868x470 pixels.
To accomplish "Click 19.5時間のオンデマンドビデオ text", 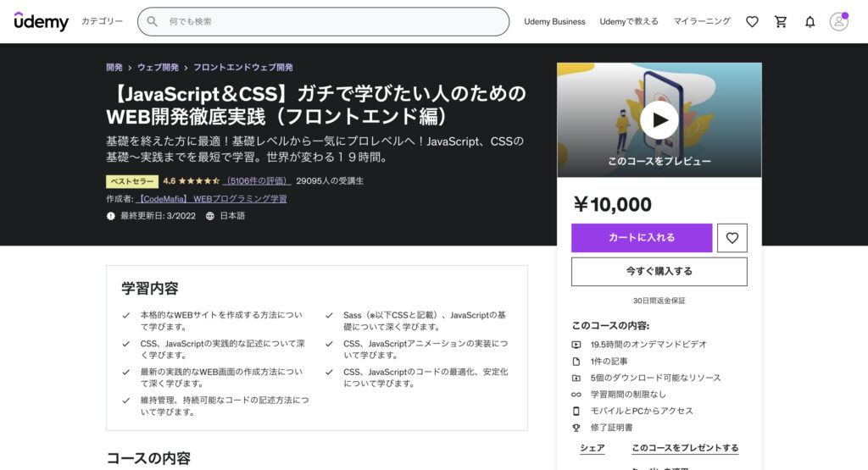I will point(648,345).
